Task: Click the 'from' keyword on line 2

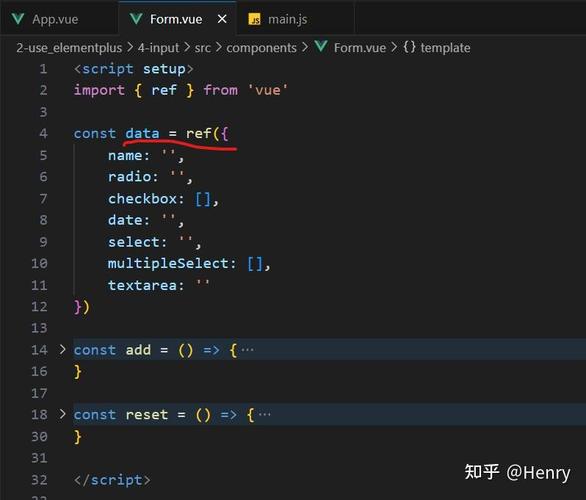Action: coord(220,90)
